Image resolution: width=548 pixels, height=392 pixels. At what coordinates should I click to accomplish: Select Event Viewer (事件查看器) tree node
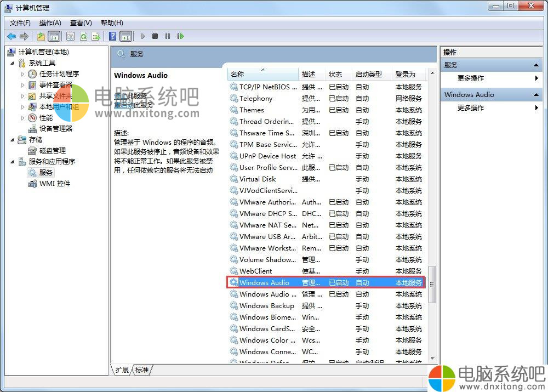tap(55, 84)
